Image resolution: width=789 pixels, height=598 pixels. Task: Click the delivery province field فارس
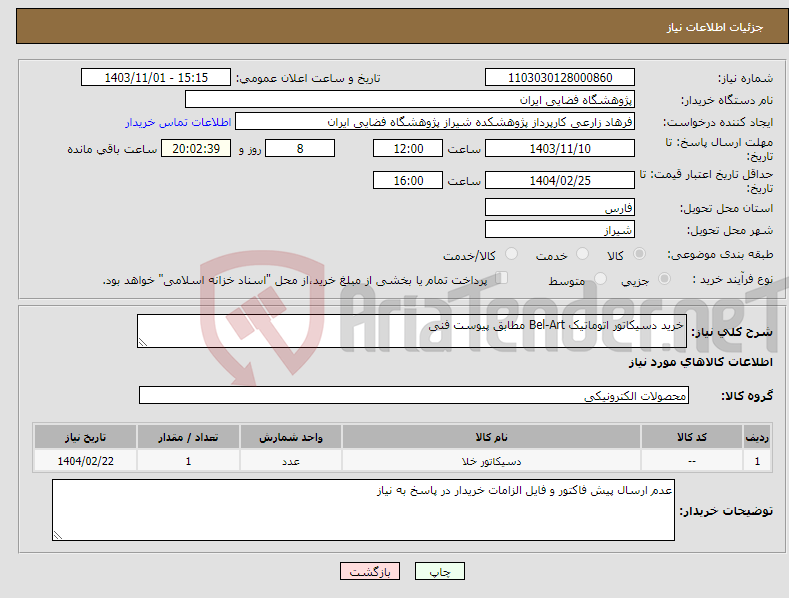coord(560,207)
